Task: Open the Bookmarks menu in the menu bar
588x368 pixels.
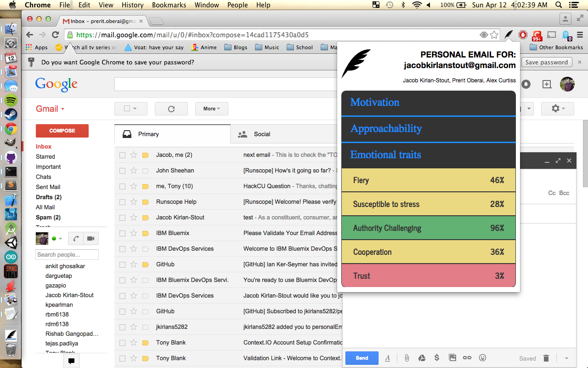Action: pyautogui.click(x=169, y=5)
